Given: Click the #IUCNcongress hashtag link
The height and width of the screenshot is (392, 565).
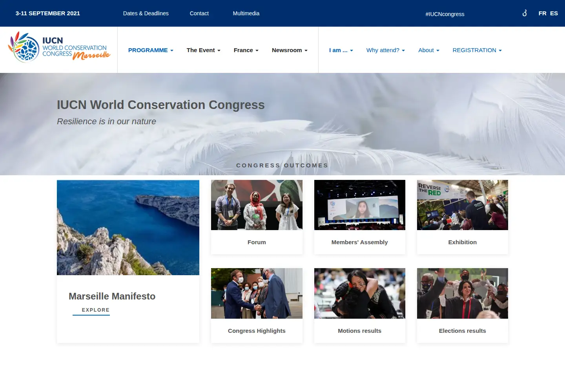Looking at the screenshot, I should tap(445, 14).
